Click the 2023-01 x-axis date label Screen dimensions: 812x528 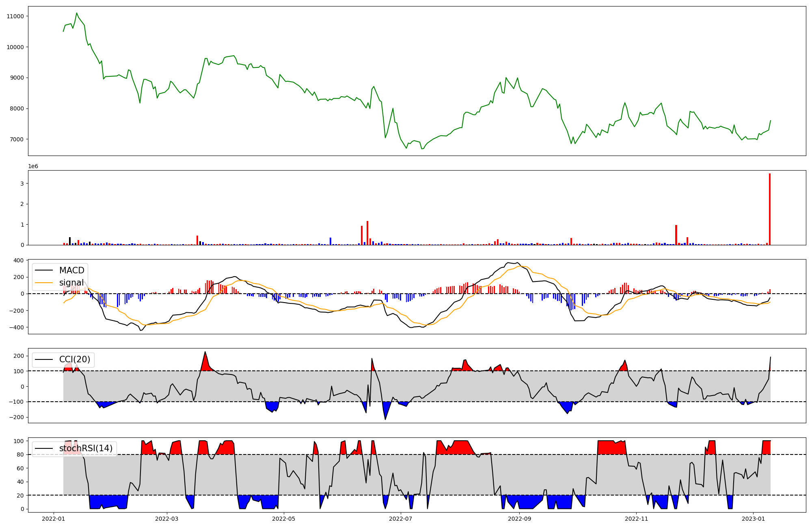pos(753,519)
